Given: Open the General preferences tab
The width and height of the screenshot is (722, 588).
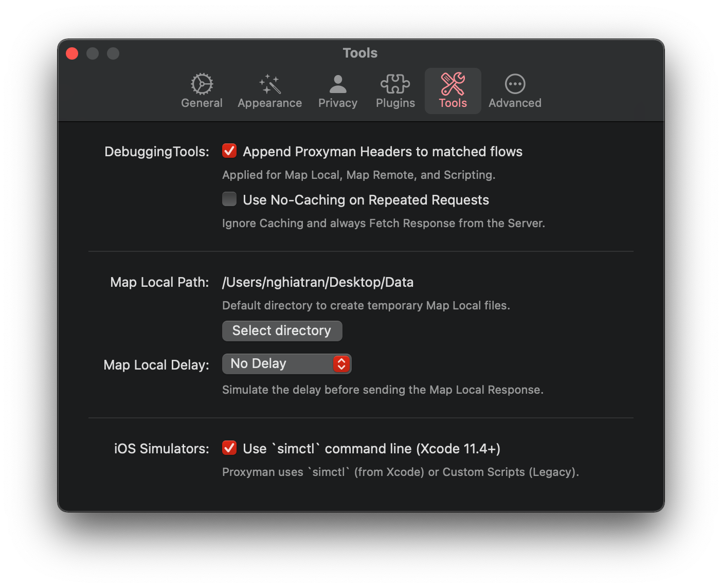Looking at the screenshot, I should click(x=202, y=91).
